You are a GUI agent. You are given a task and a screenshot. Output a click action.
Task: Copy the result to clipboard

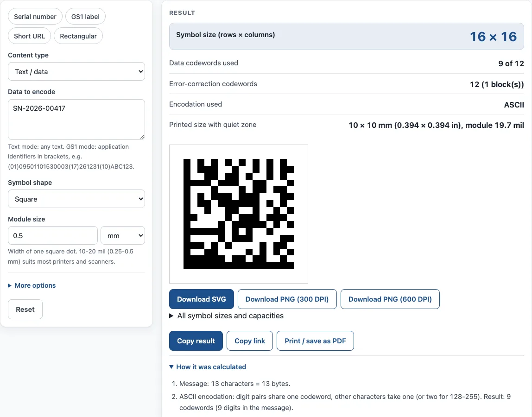pos(196,341)
